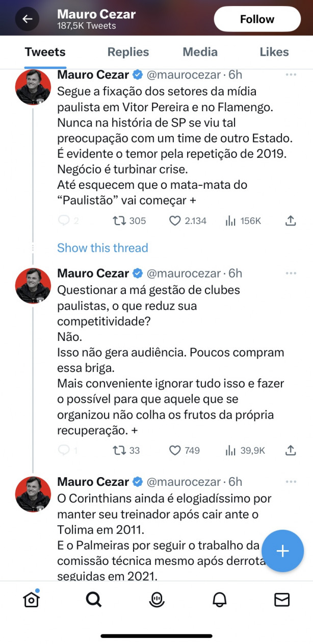This screenshot has height=644, width=313.
Task: Open Mauro Cezar's profile avatar
Action: (33, 87)
